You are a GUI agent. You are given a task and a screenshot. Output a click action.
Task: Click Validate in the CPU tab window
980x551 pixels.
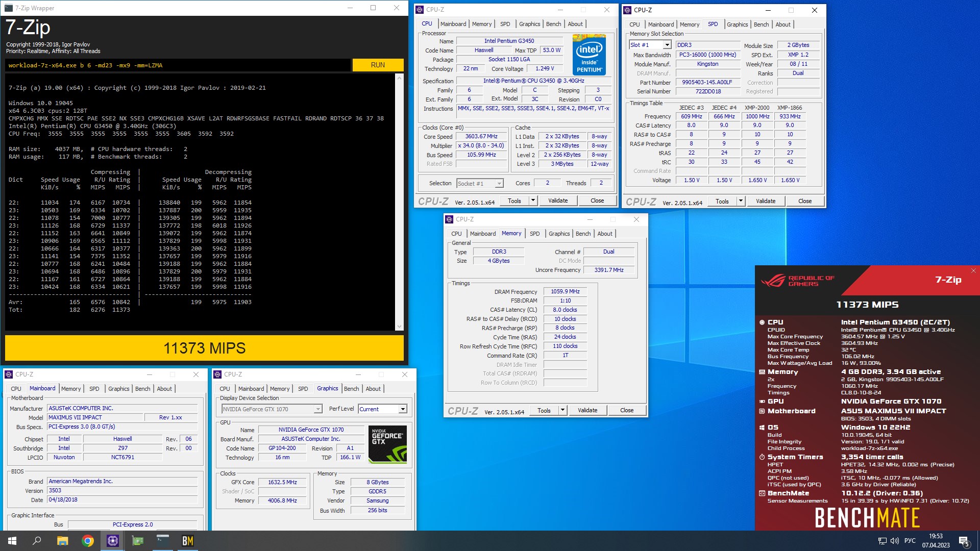558,201
